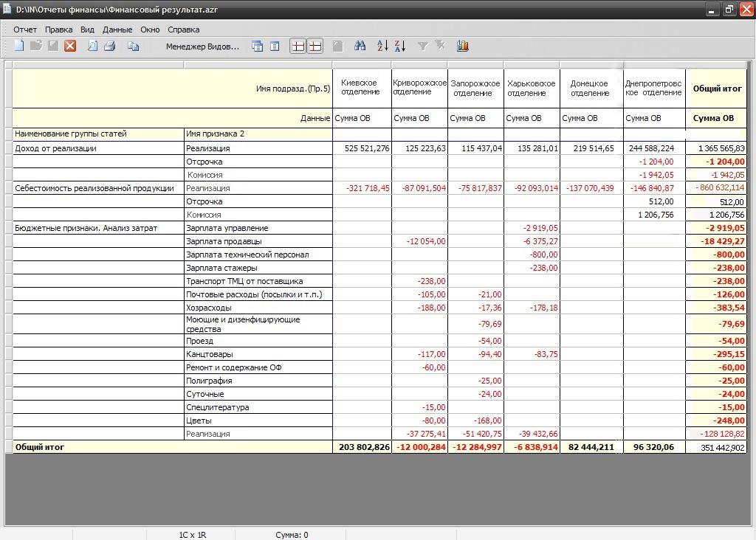Select Донецкое отделение column header
The height and width of the screenshot is (540, 756).
point(591,88)
